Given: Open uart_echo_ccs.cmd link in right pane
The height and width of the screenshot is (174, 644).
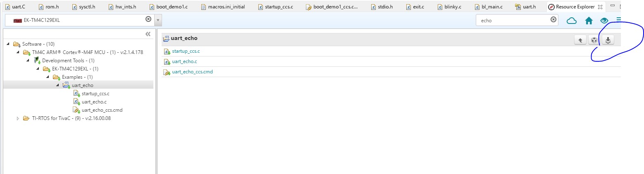Looking at the screenshot, I should point(192,72).
